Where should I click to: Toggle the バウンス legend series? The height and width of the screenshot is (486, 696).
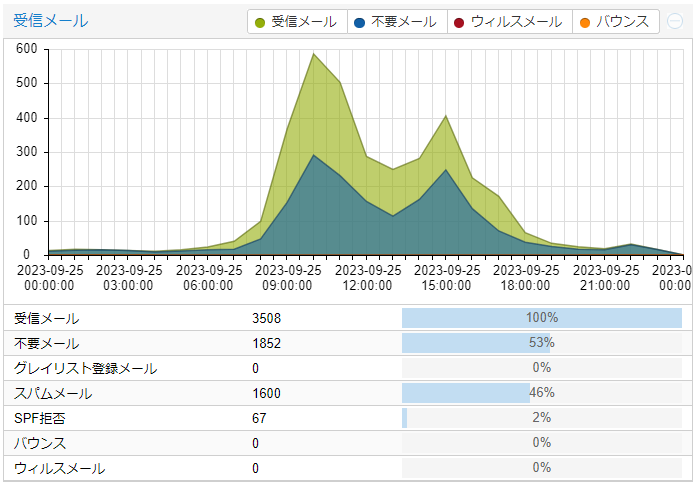616,22
